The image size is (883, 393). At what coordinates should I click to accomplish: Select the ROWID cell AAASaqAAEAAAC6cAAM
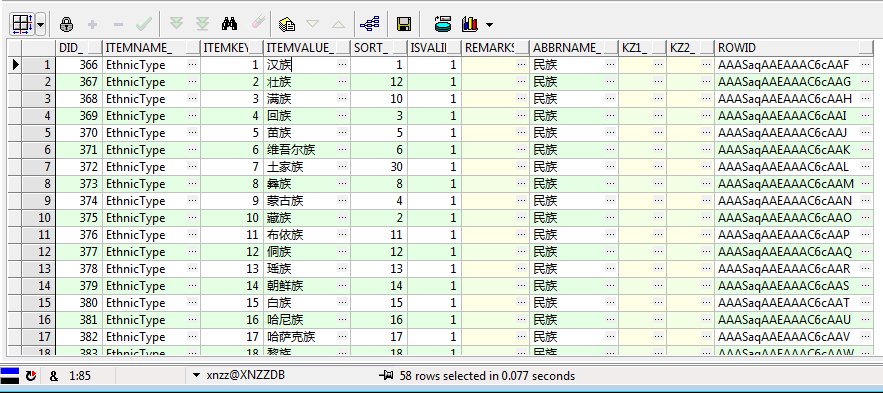coord(795,184)
